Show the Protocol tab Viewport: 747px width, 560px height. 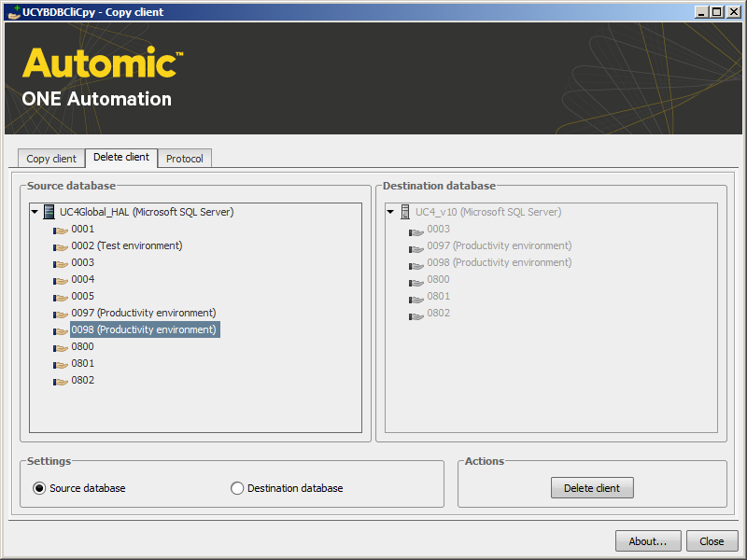click(184, 159)
